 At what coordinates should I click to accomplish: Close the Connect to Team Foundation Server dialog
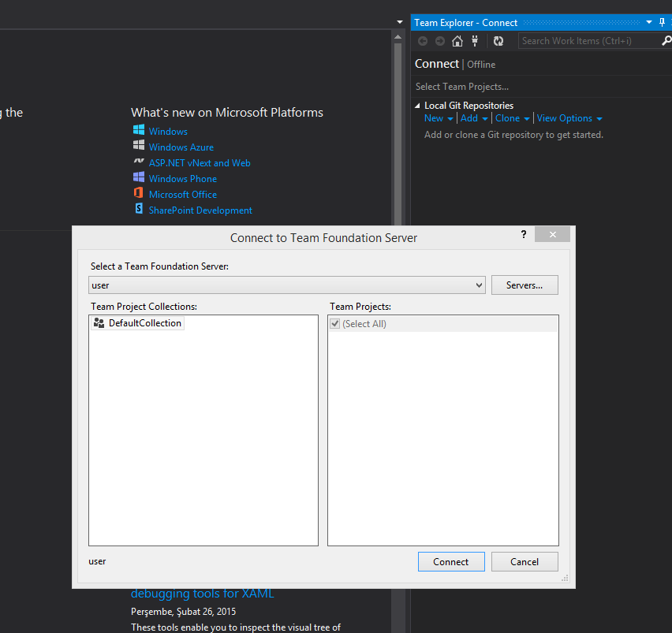click(552, 234)
